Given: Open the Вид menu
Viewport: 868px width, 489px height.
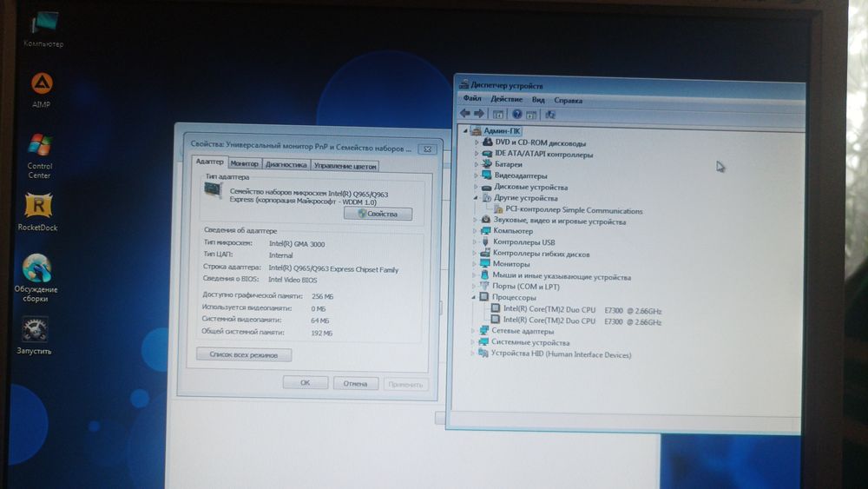Looking at the screenshot, I should click(x=538, y=100).
